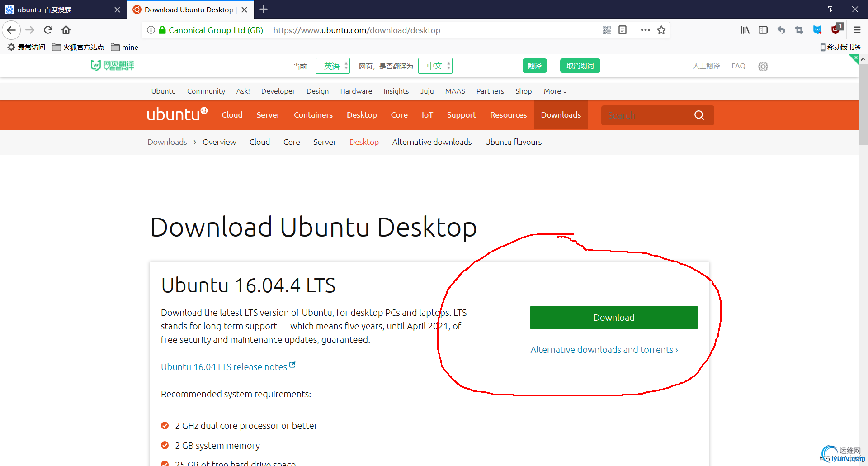The image size is (868, 466).
Task: Select IoT in orange navigation bar
Action: click(427, 115)
